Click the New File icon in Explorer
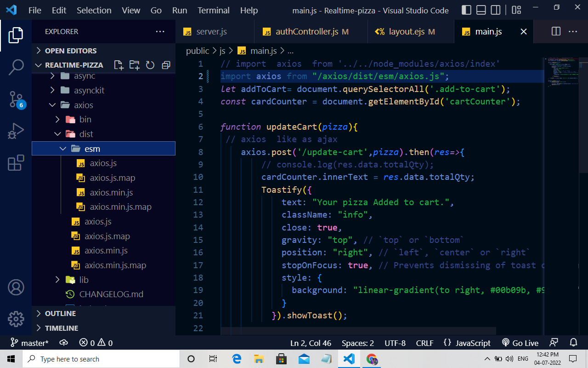 (x=119, y=65)
